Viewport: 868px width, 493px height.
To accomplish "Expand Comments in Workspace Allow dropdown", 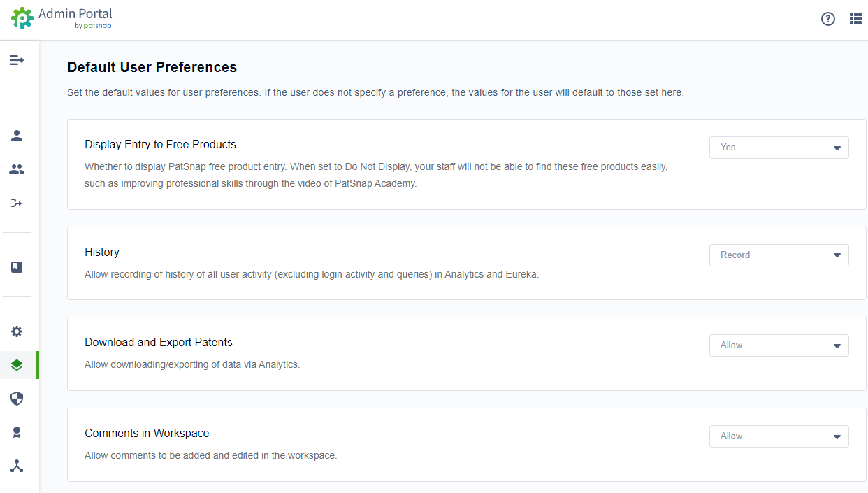I will point(779,436).
